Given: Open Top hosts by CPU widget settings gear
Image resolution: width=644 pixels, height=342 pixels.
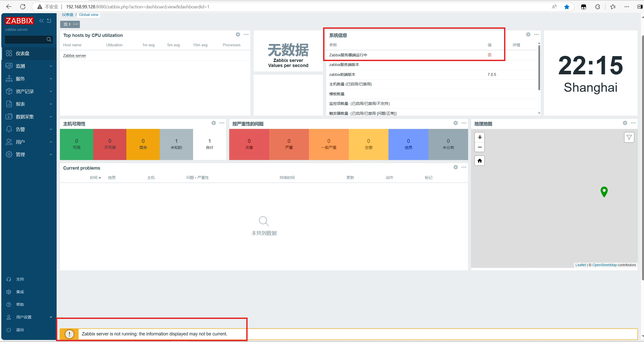Looking at the screenshot, I should tap(238, 34).
